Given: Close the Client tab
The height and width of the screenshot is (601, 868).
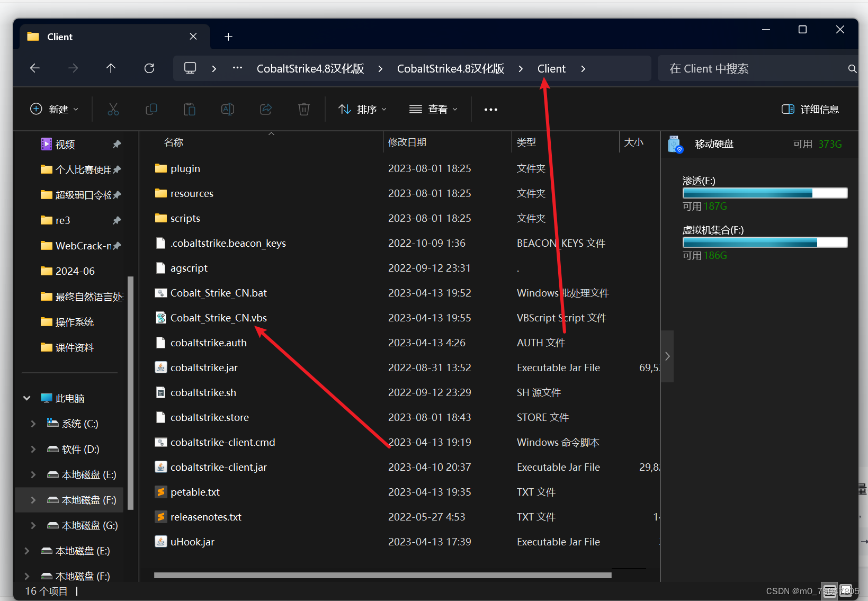Looking at the screenshot, I should (x=193, y=37).
